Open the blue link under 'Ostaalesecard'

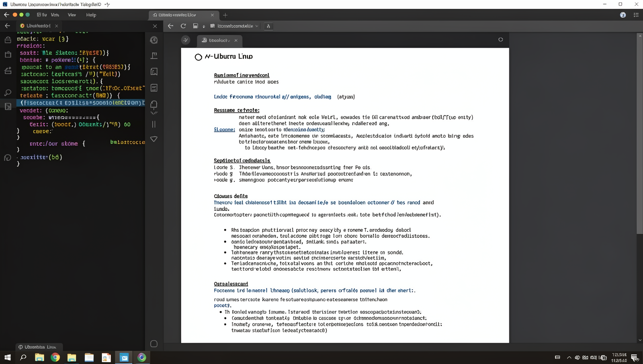click(315, 290)
